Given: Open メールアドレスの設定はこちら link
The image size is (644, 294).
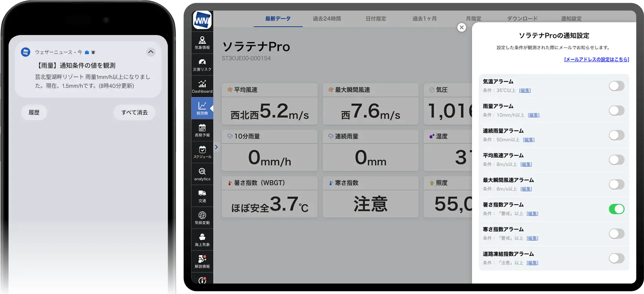Looking at the screenshot, I should pos(596,60).
